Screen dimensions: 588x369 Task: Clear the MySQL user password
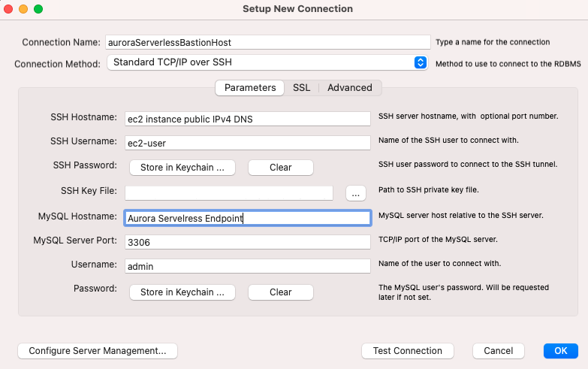click(x=281, y=292)
